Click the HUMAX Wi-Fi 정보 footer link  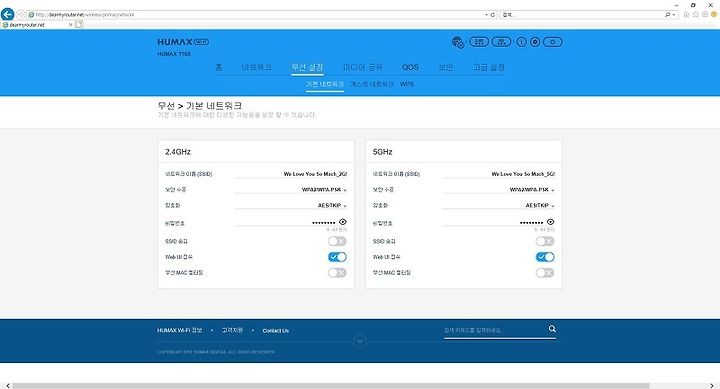click(180, 330)
